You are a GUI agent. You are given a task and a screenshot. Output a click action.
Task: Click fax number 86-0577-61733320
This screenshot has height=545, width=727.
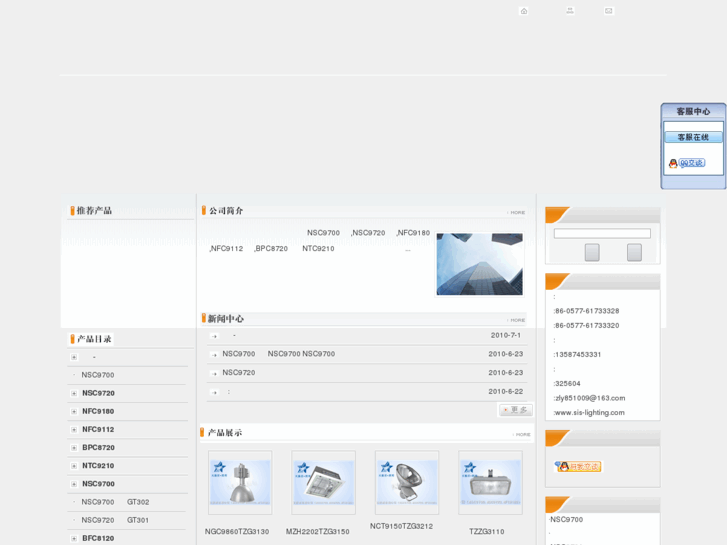point(587,325)
